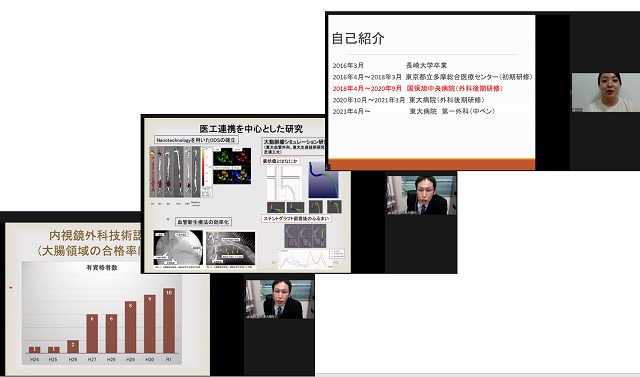Click the 血管新生療法の効率化 label box

pos(203,222)
